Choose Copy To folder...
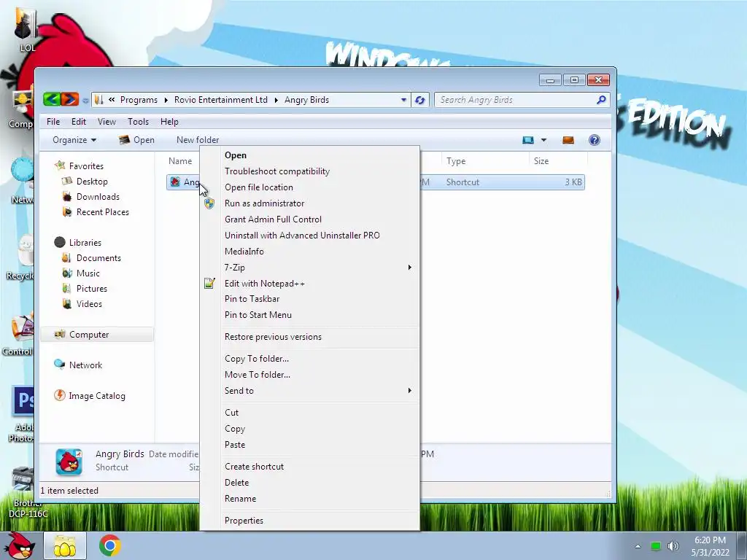The height and width of the screenshot is (560, 747). click(309, 359)
